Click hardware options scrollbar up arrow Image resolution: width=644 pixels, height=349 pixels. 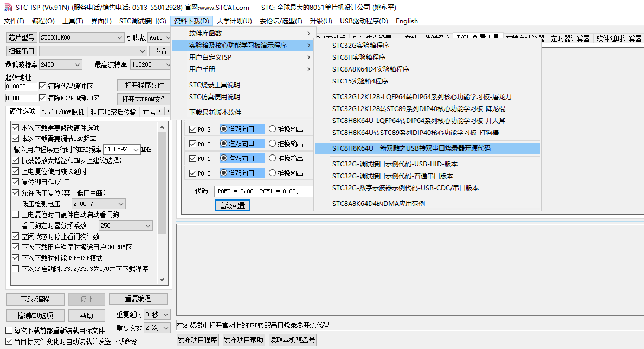click(162, 128)
